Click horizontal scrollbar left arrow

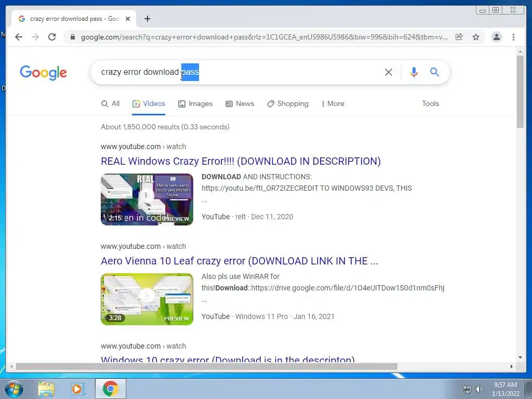pos(11,366)
